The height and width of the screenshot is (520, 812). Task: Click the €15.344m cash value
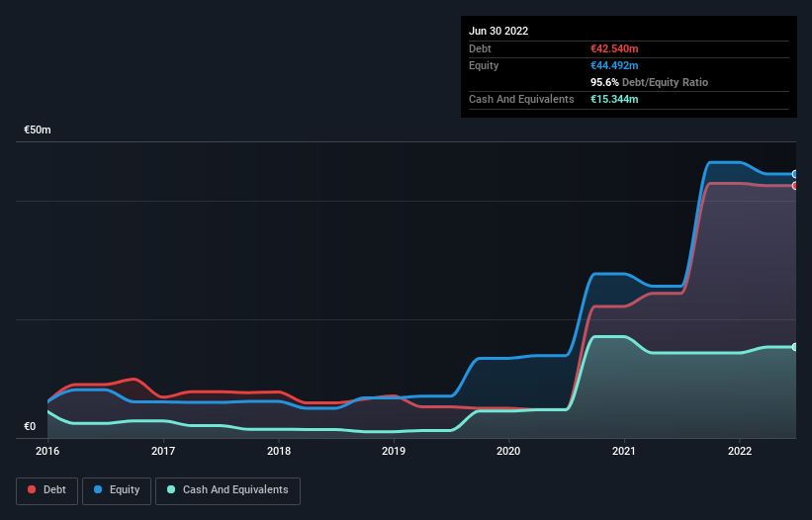tap(614, 99)
